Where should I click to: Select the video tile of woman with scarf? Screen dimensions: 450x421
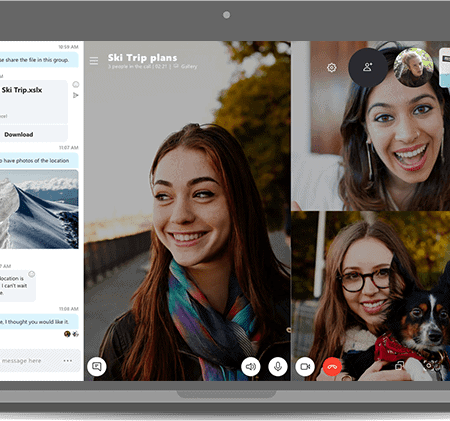(187, 211)
